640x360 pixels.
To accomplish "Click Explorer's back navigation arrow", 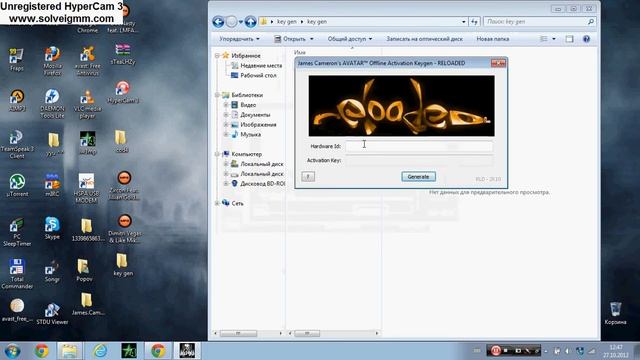I will (x=218, y=22).
